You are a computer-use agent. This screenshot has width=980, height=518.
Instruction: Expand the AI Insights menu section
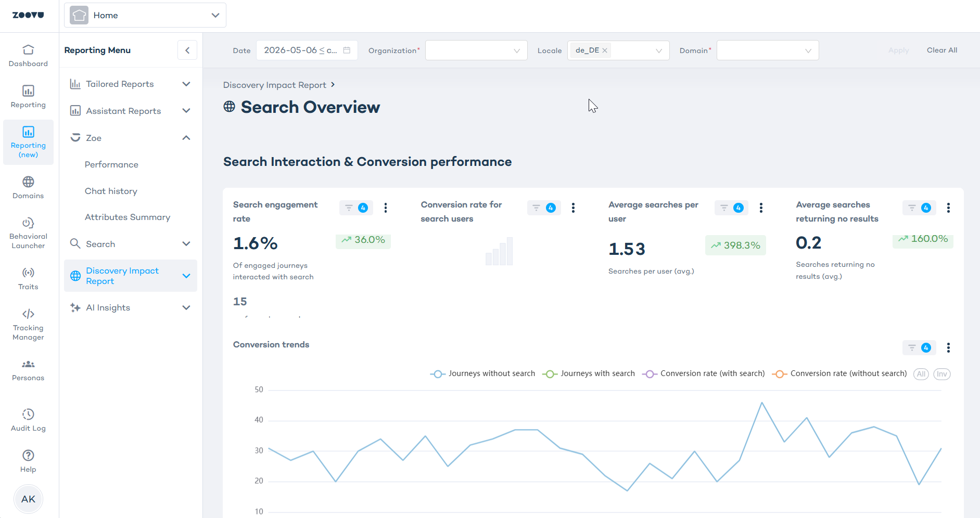coord(131,308)
